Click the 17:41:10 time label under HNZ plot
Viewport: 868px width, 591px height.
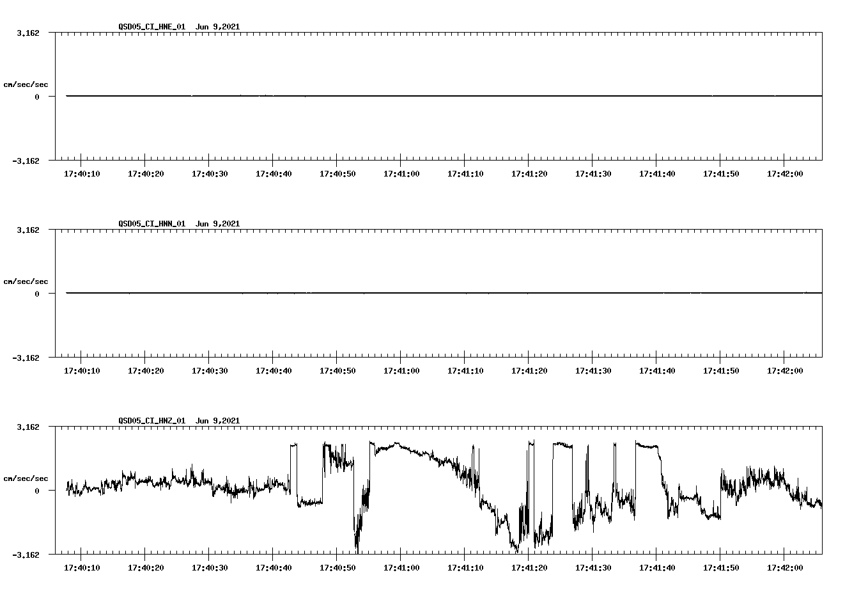tap(465, 568)
